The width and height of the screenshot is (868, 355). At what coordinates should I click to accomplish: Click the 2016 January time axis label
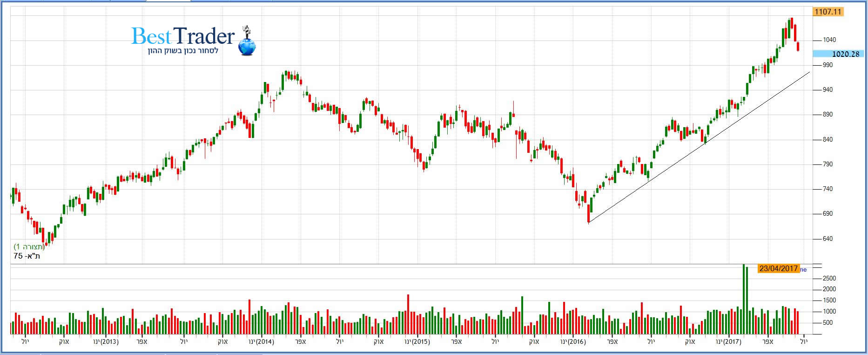coord(573,341)
